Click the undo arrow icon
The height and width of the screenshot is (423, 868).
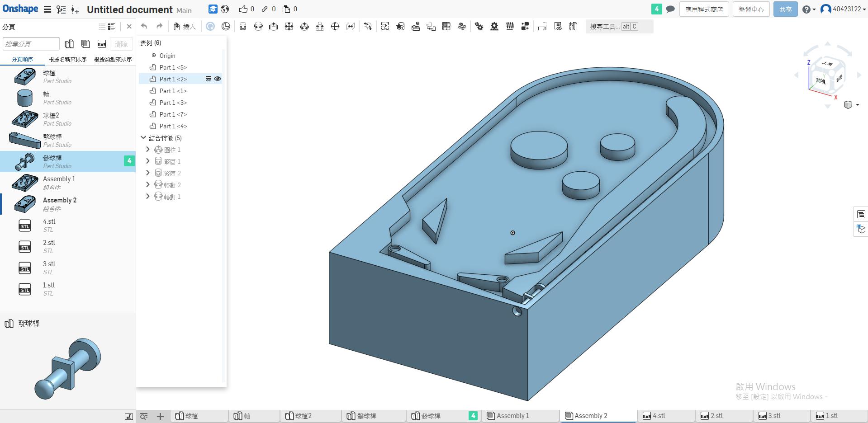click(144, 26)
